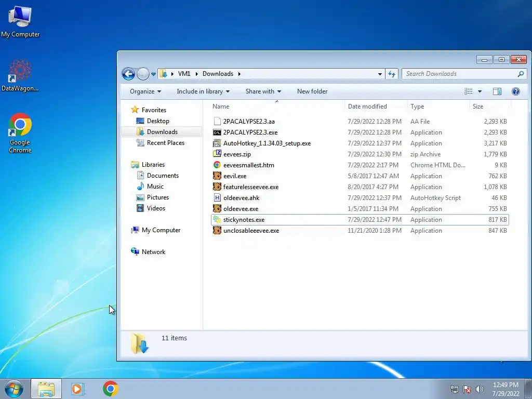Expand previous locations in address bar
Viewport: 532px width, 399px height.
(x=380, y=74)
